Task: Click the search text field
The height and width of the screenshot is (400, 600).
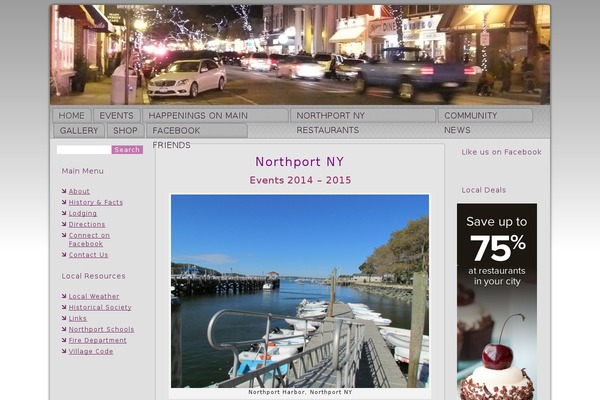Action: 84,150
